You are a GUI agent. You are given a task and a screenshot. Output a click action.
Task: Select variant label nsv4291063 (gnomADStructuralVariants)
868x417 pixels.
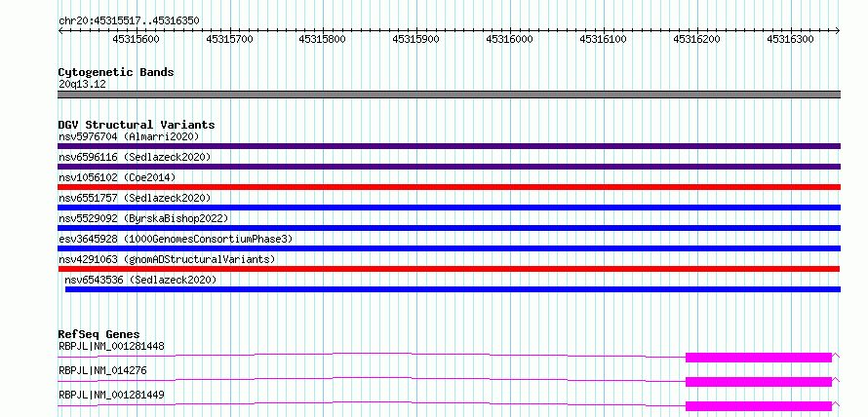coord(167,259)
